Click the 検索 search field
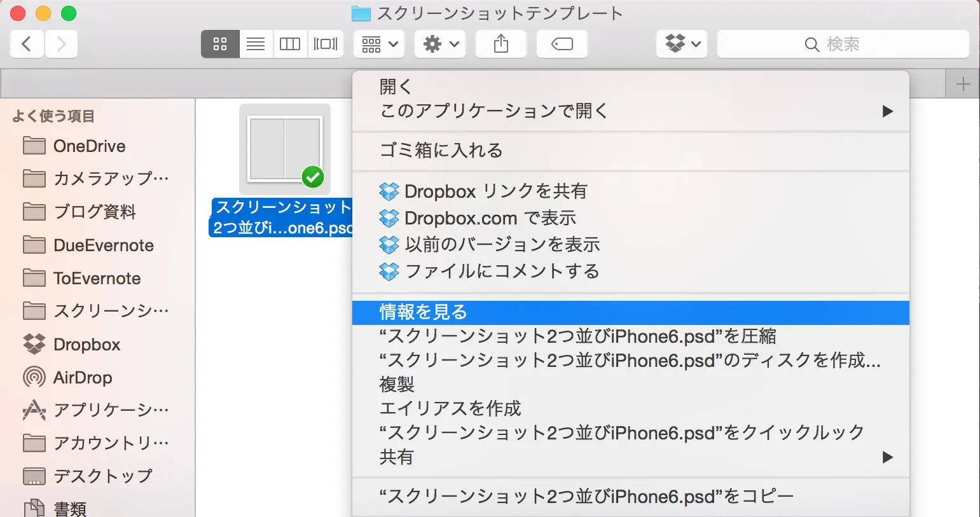 843,44
